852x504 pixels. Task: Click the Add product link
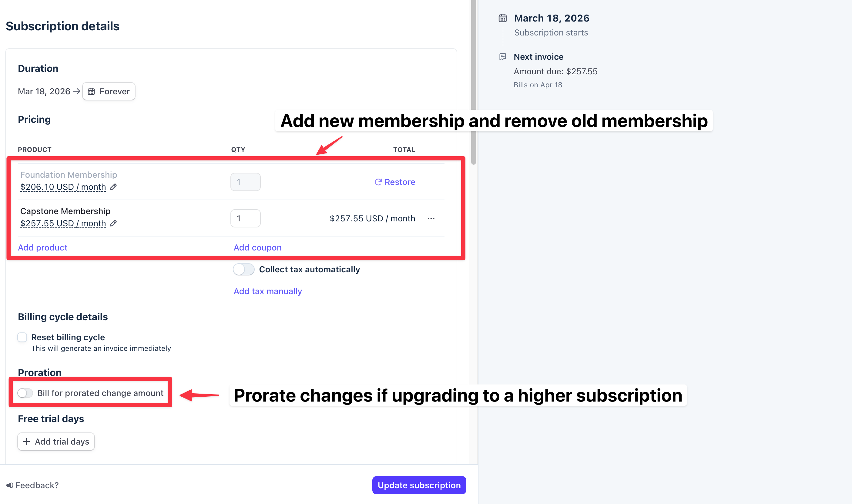pyautogui.click(x=42, y=247)
